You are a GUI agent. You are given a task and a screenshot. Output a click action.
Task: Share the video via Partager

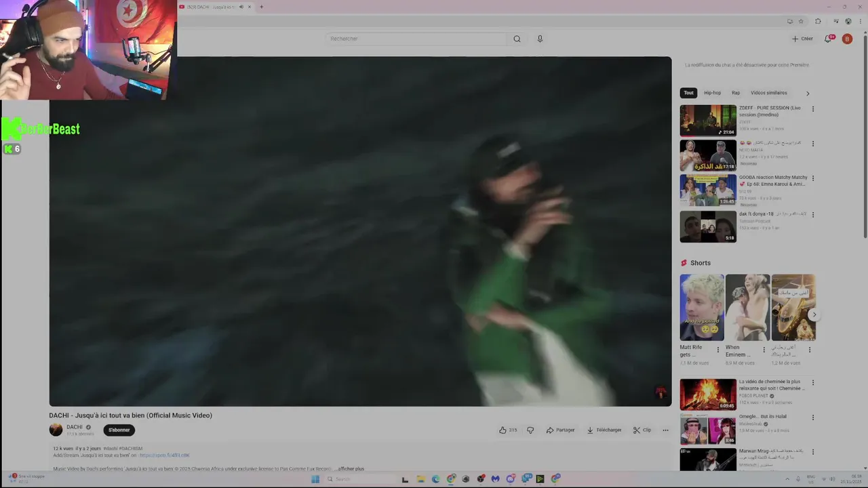tap(560, 430)
